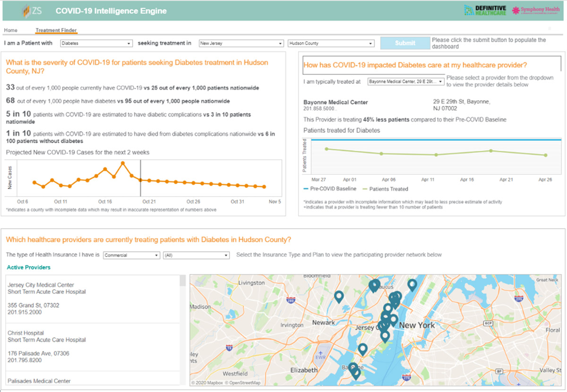Select the lone map pin just north of Bayonne
The image size is (567, 392).
pyautogui.click(x=362, y=349)
